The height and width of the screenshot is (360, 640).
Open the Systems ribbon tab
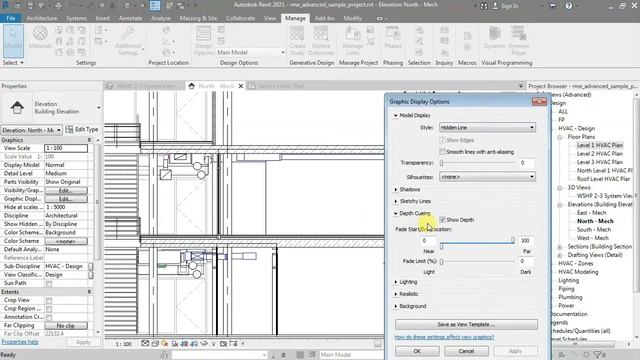pyautogui.click(x=76, y=18)
